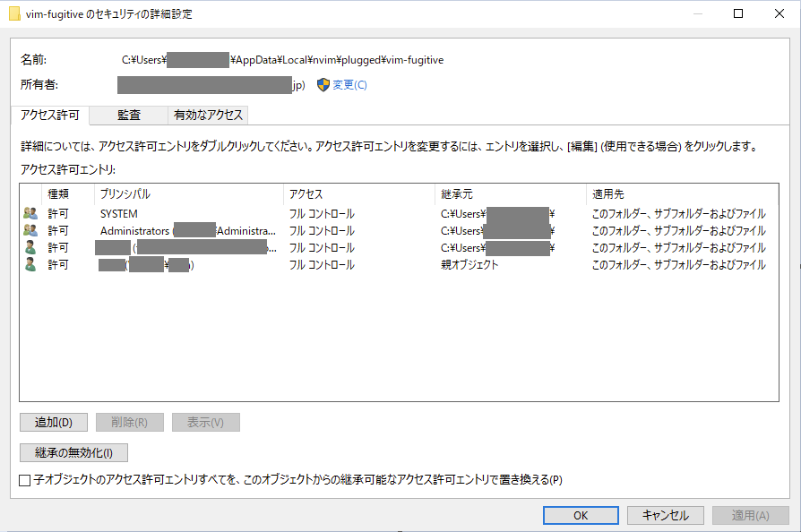The image size is (801, 532).
Task: Click the 削除(R) button
Action: [130, 422]
